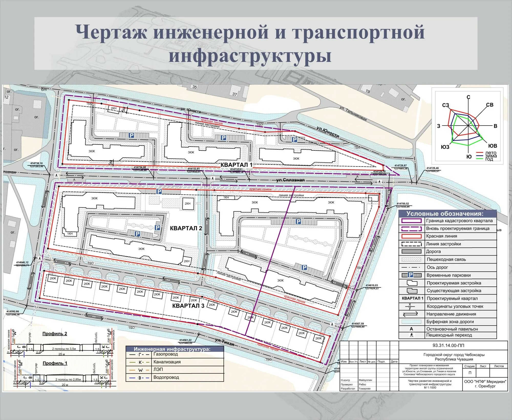Click the dashed purple Вновь проектируемая граница swatch

[x=412, y=228]
